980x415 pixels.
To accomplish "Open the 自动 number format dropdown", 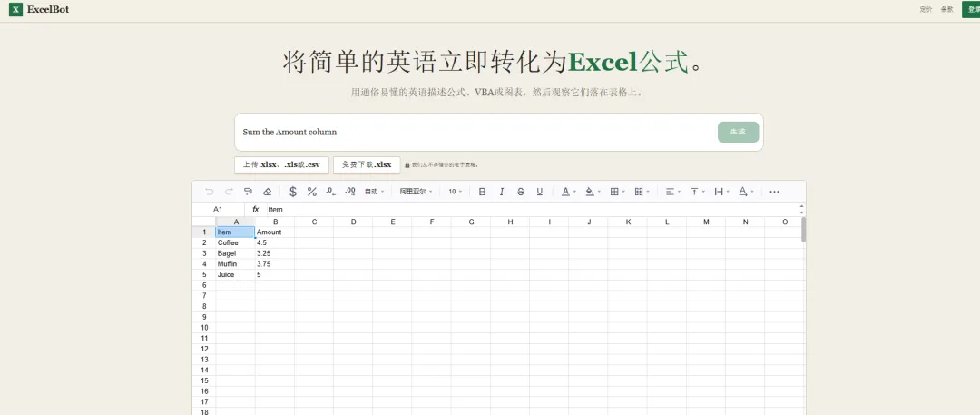I will coord(375,192).
